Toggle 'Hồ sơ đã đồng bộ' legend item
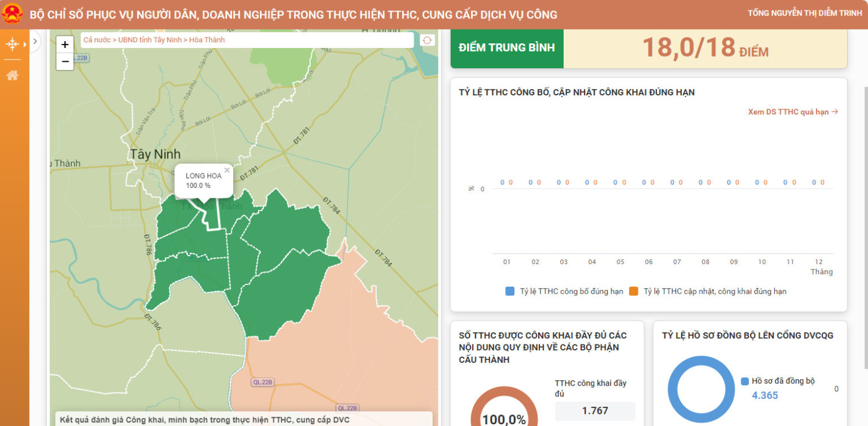The width and height of the screenshot is (868, 426). [778, 381]
